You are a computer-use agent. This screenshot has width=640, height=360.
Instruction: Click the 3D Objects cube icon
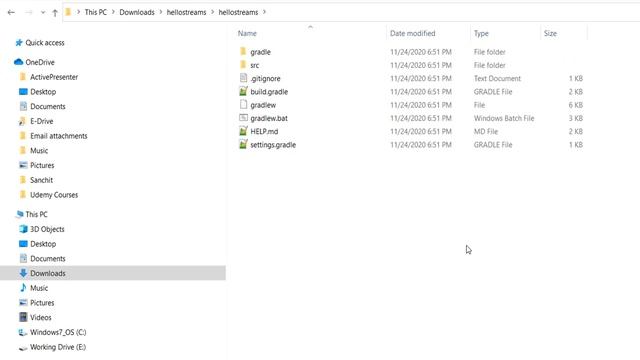point(23,229)
